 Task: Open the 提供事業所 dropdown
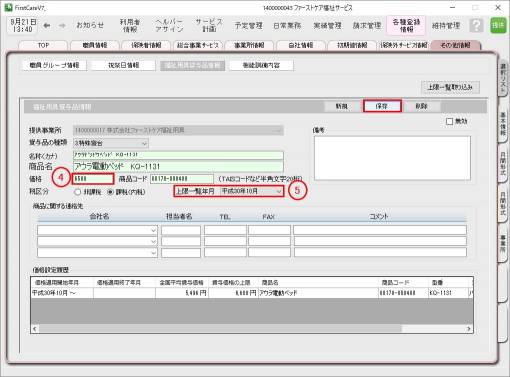[178, 130]
